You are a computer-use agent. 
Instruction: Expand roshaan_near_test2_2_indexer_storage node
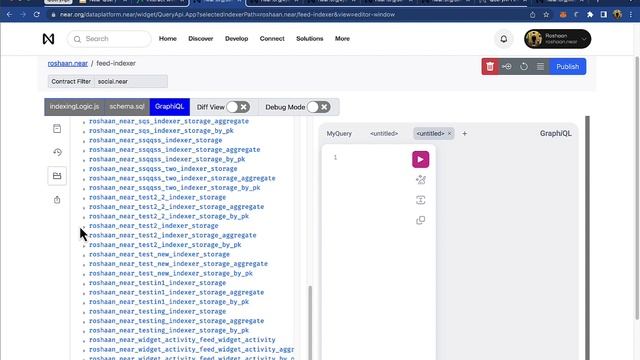tap(84, 198)
